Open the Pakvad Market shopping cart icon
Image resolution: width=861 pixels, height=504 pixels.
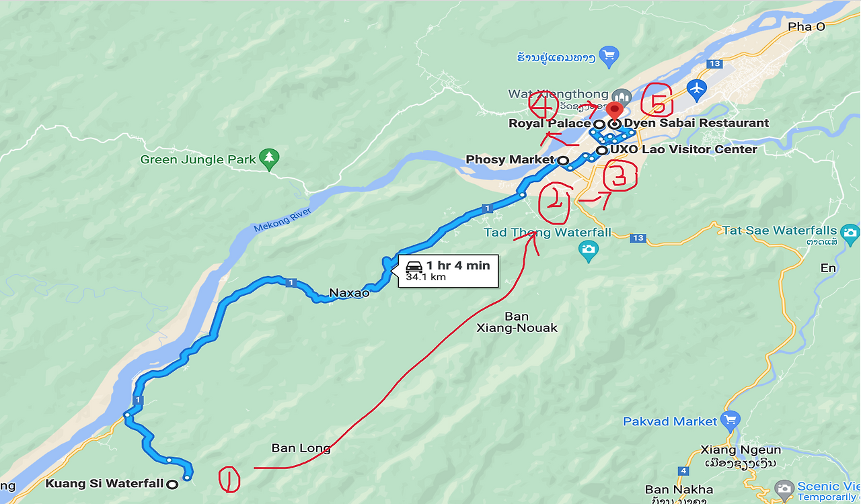coord(729,421)
